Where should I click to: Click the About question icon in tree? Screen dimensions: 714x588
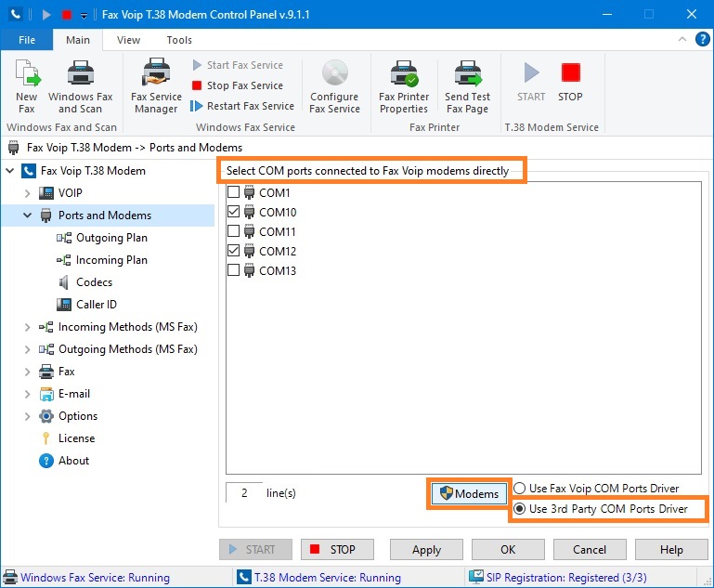[46, 461]
